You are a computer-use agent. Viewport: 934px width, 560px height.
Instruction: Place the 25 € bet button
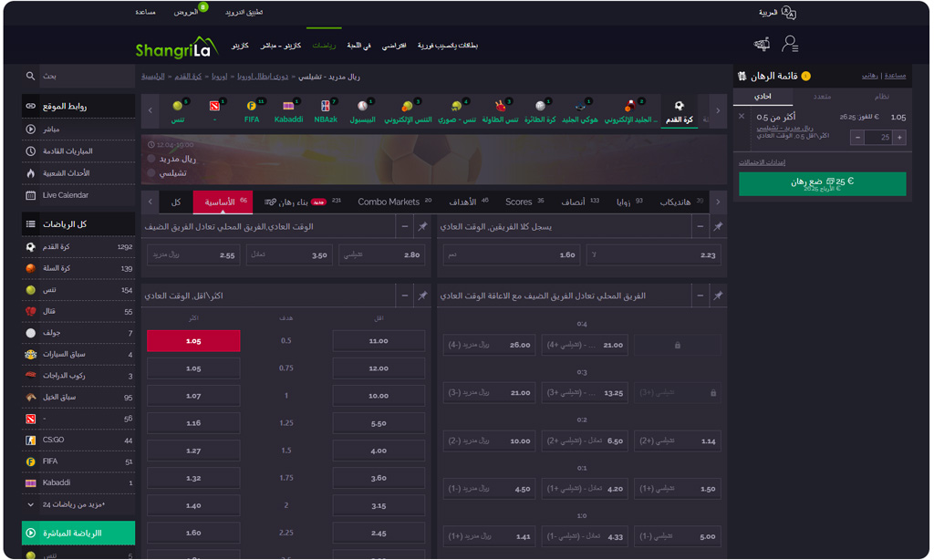point(822,184)
